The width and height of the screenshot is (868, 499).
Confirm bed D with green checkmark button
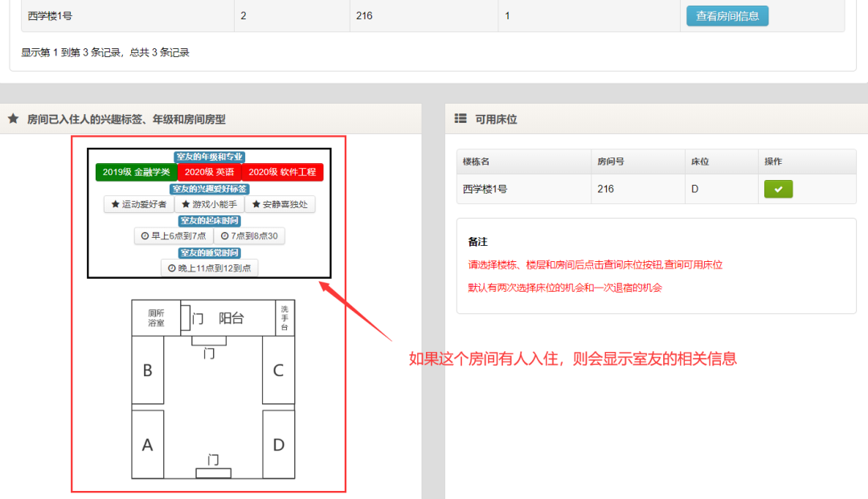(x=778, y=189)
